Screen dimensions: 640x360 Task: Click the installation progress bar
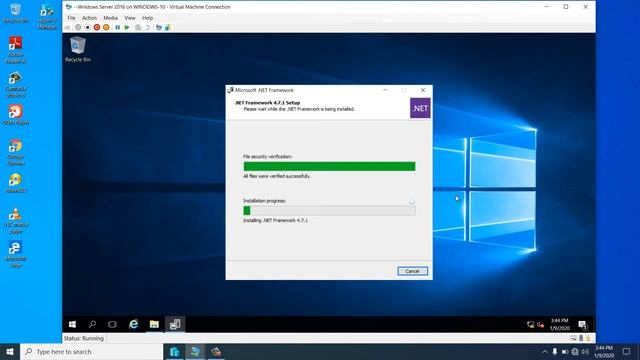pos(329,210)
